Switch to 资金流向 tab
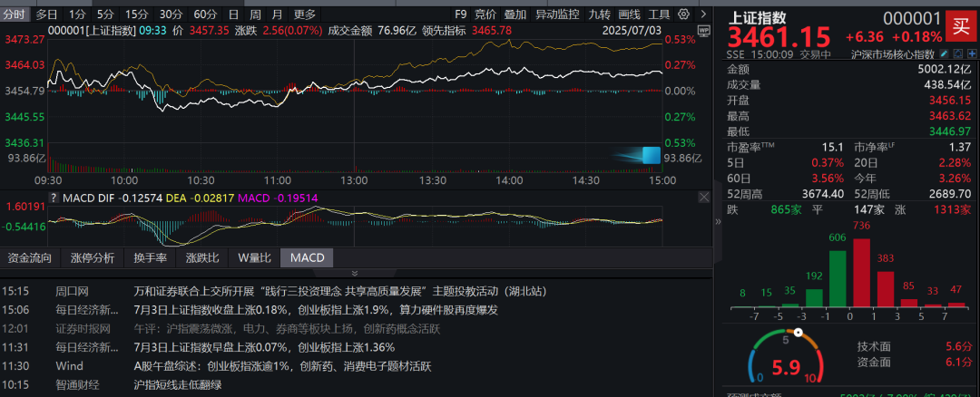The height and width of the screenshot is (397, 980). (x=30, y=257)
